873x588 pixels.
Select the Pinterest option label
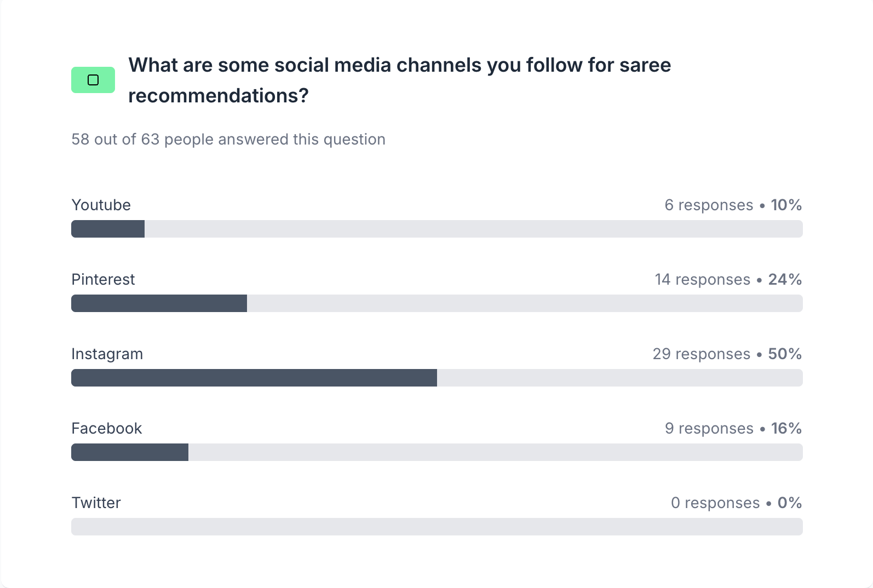(103, 279)
